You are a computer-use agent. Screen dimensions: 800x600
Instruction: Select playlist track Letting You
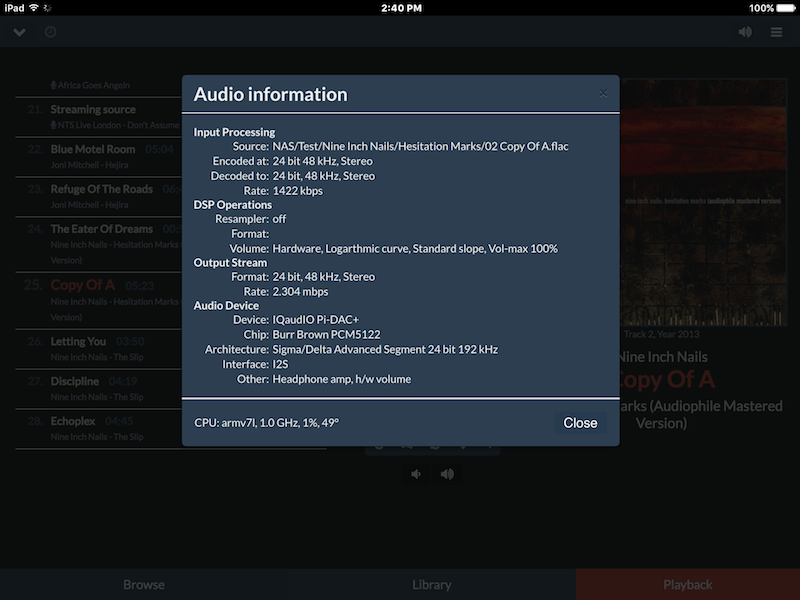tap(98, 348)
